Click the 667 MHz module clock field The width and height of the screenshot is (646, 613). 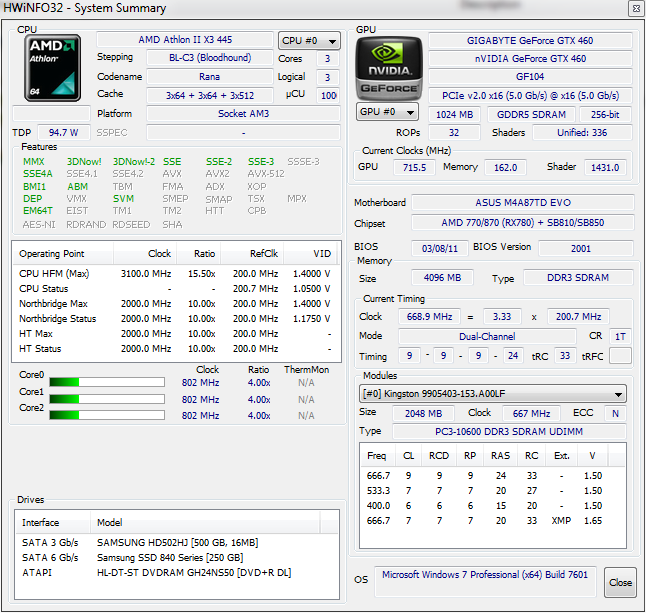pos(531,413)
